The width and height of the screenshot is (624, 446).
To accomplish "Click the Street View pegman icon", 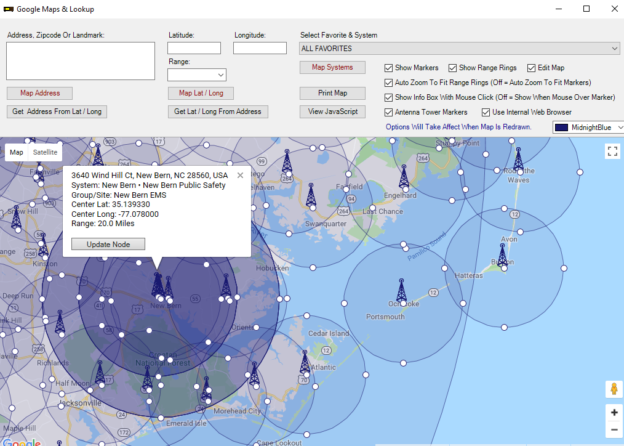I will coord(612,389).
